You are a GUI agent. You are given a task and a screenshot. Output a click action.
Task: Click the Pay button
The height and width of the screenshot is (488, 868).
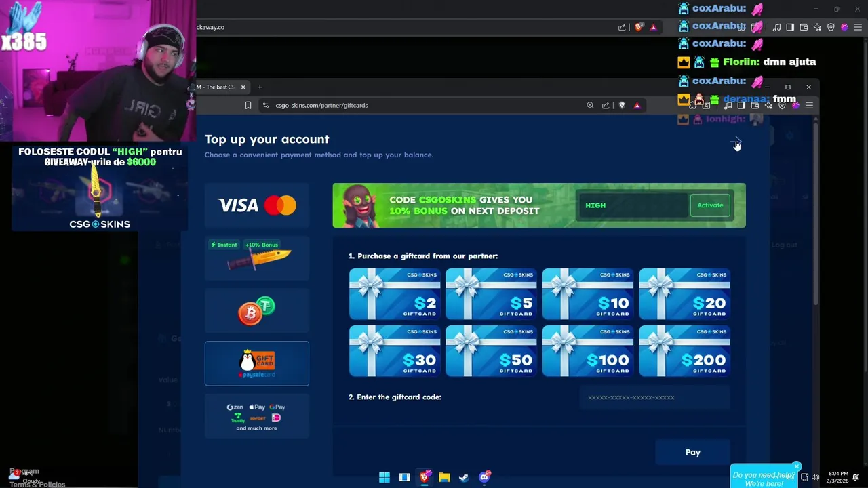pyautogui.click(x=692, y=452)
